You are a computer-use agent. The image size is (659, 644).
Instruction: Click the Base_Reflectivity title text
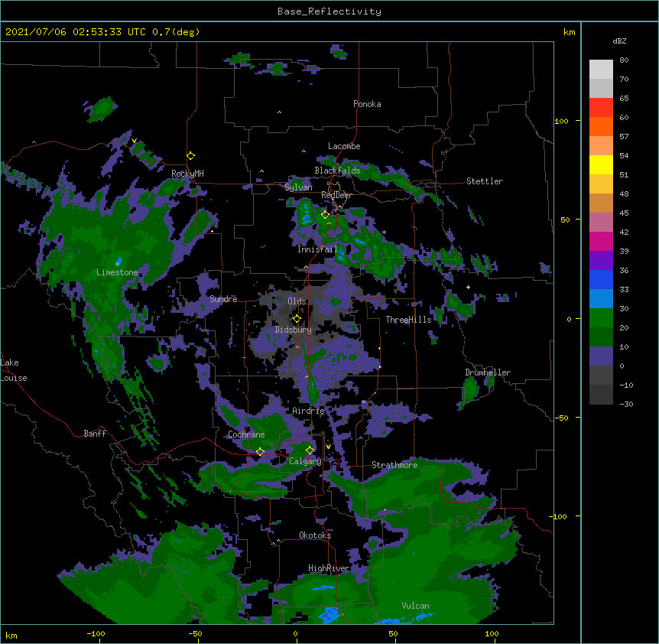pyautogui.click(x=329, y=11)
